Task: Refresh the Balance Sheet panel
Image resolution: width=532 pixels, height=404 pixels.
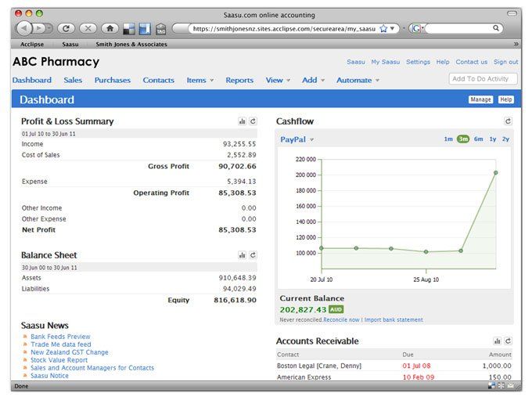Action: 253,255
